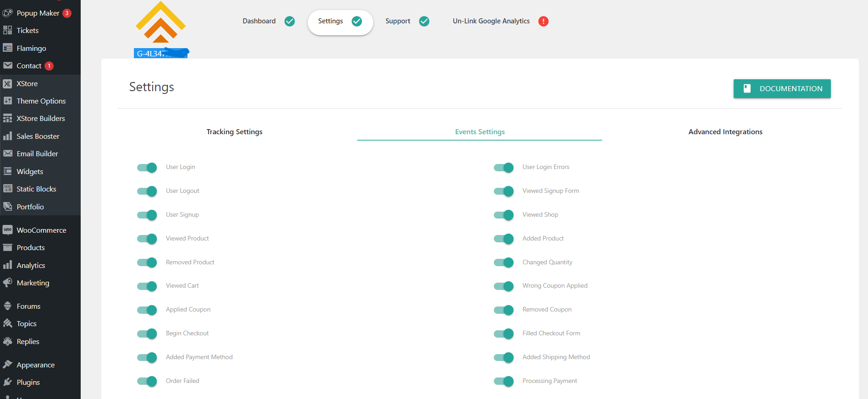Click the Popup Maker sidebar icon

[8, 13]
